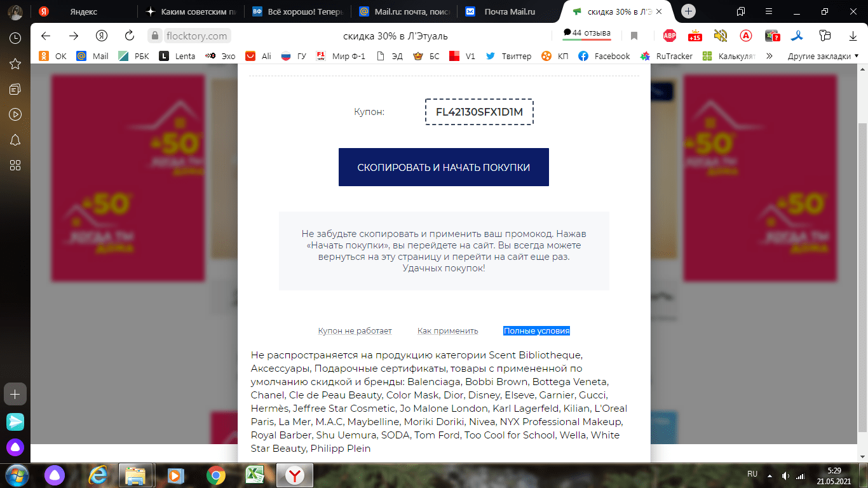Screen dimensions: 868x488
Task: Switch to Mail.ru: почта tab
Action: click(404, 11)
